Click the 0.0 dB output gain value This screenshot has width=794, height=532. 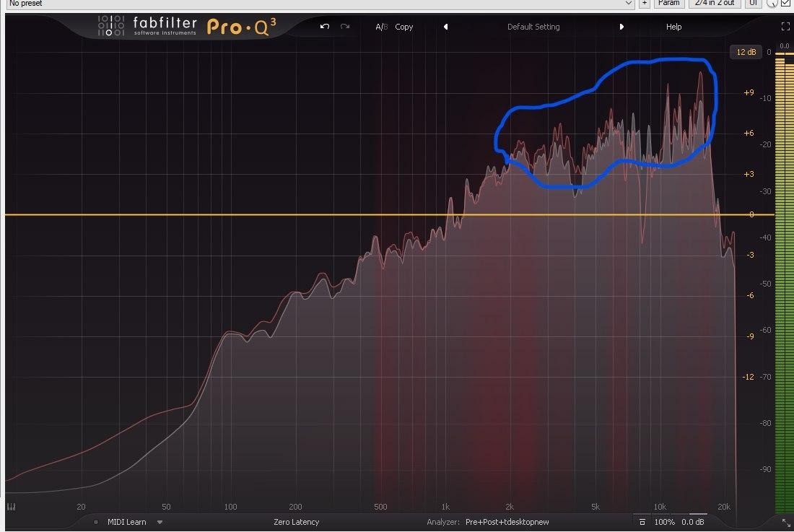693,522
